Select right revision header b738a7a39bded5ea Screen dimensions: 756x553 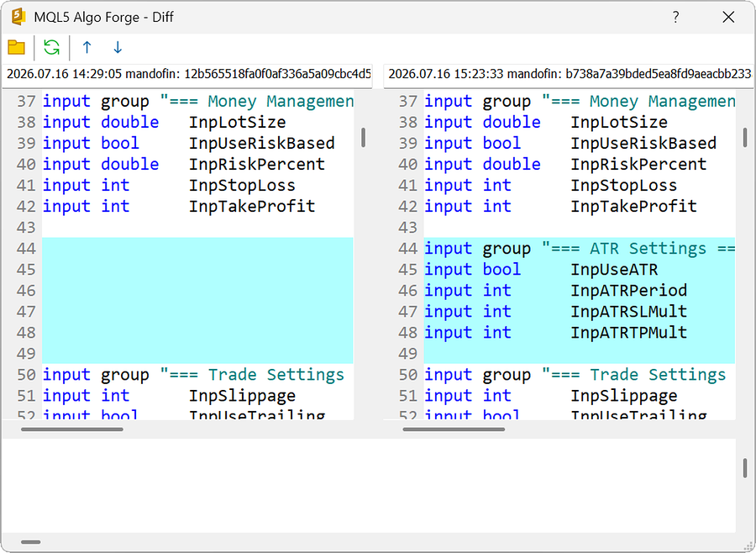point(569,74)
